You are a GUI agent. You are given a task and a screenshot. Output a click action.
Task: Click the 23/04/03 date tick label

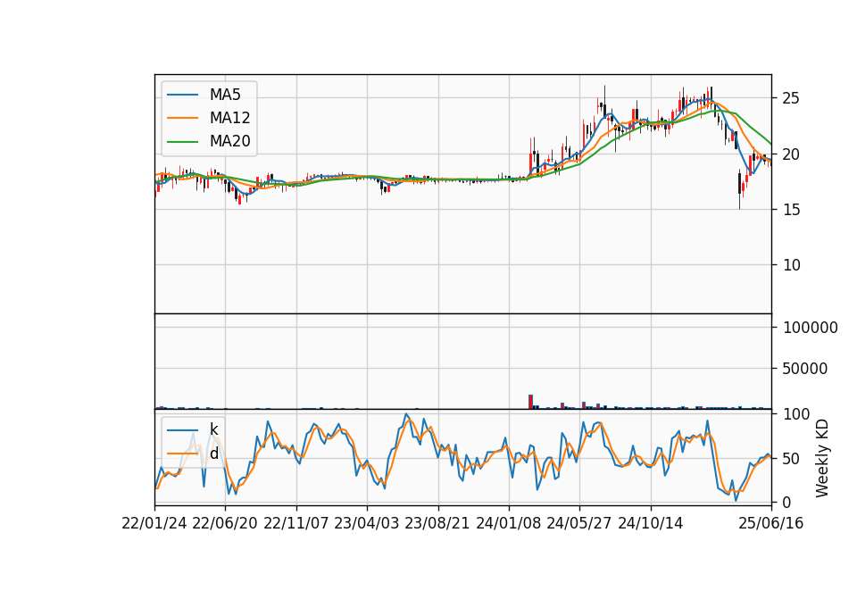click(x=367, y=523)
